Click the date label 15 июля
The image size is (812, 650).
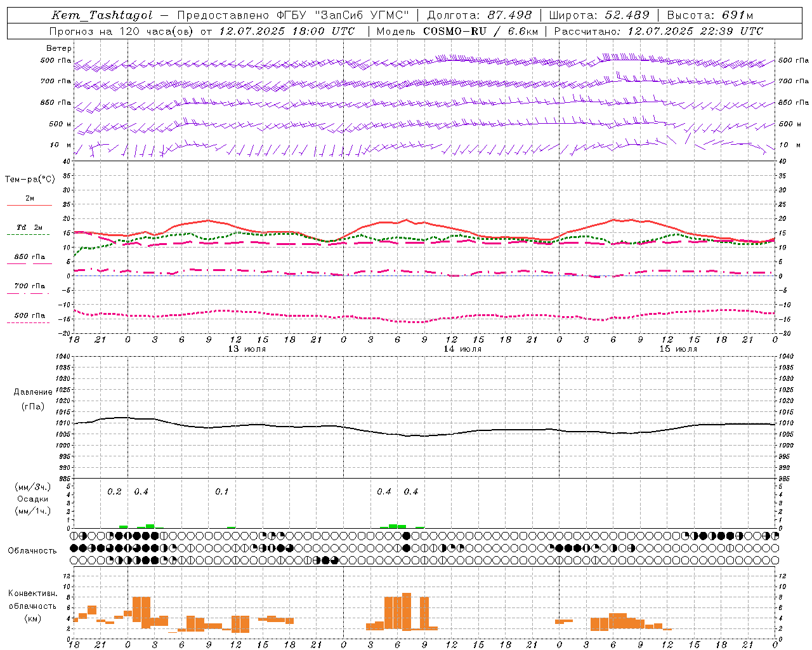click(678, 349)
